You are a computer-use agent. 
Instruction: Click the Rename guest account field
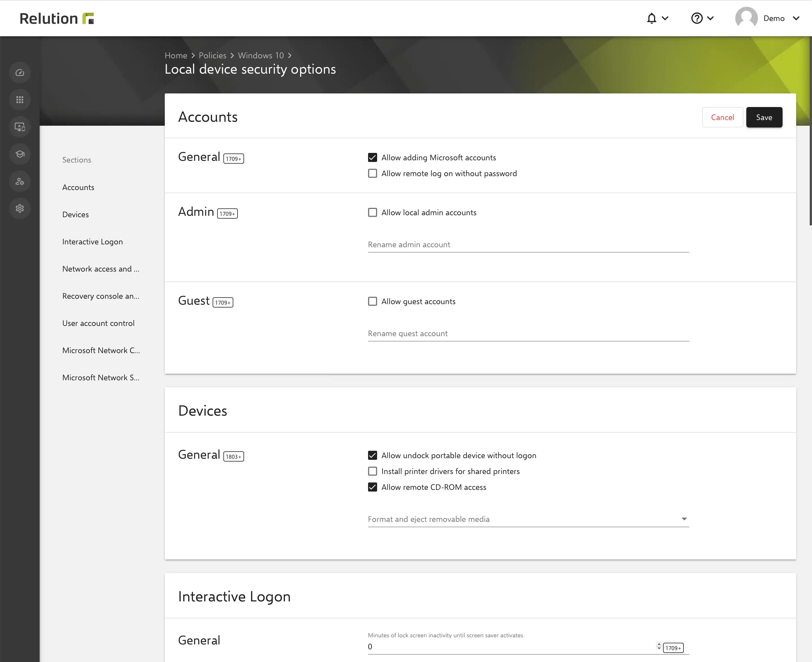(528, 333)
